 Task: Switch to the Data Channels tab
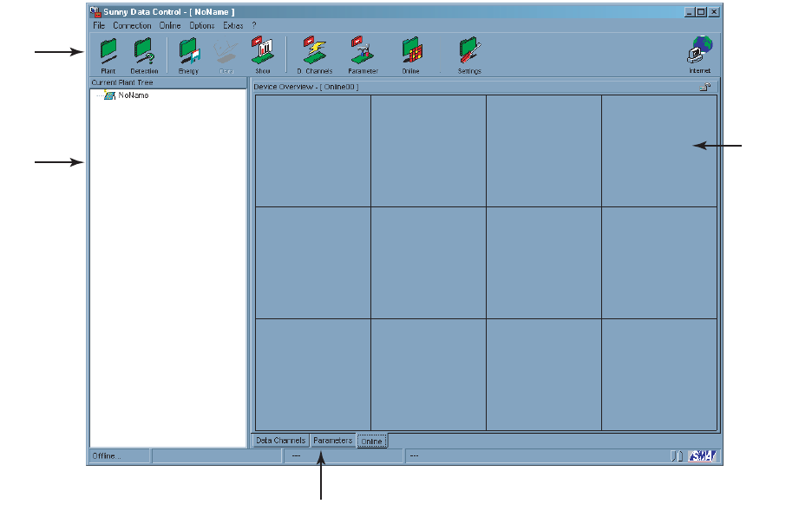(x=281, y=441)
